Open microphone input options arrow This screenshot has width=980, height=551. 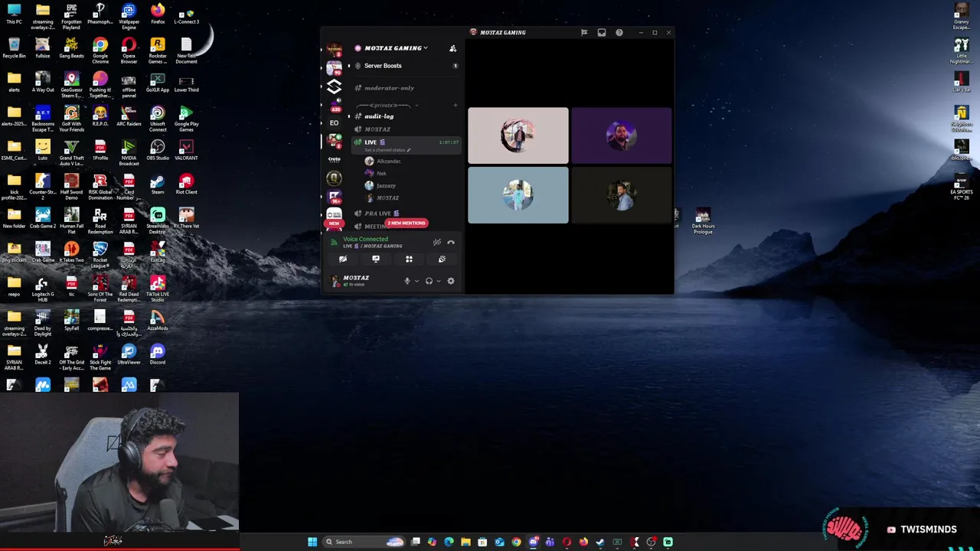pyautogui.click(x=416, y=281)
